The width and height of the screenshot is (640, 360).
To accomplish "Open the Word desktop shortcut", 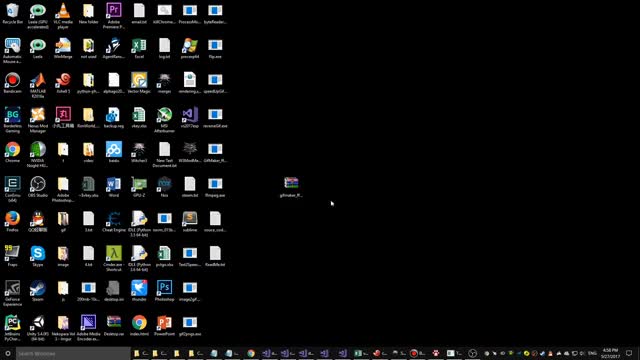I will (x=113, y=187).
